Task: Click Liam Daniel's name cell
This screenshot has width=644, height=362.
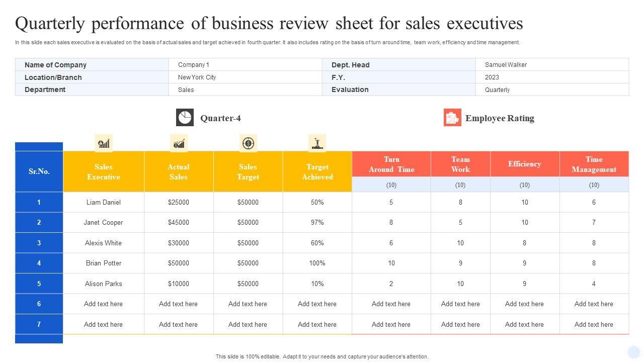Action: 104,202
